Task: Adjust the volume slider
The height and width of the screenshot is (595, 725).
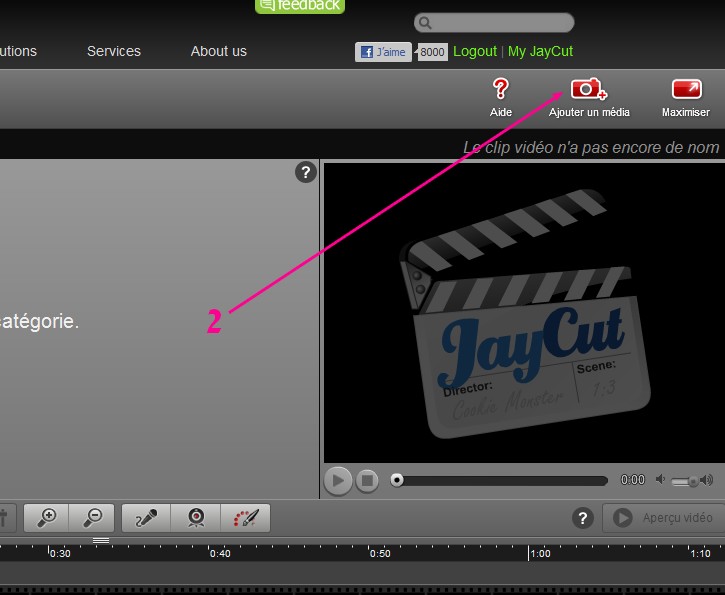Action: pos(684,481)
